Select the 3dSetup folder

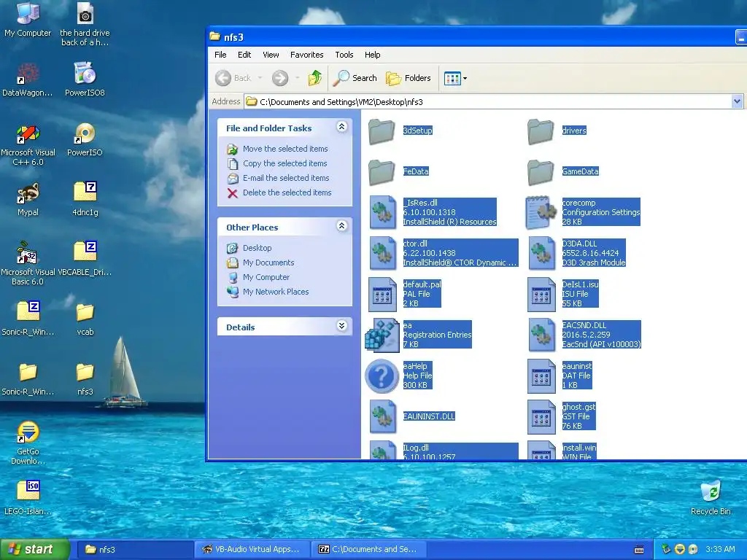(400, 131)
